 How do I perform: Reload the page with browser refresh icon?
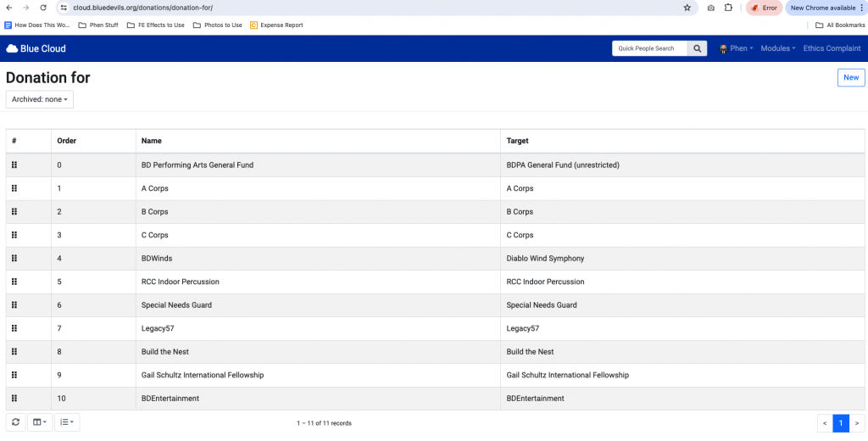click(43, 8)
